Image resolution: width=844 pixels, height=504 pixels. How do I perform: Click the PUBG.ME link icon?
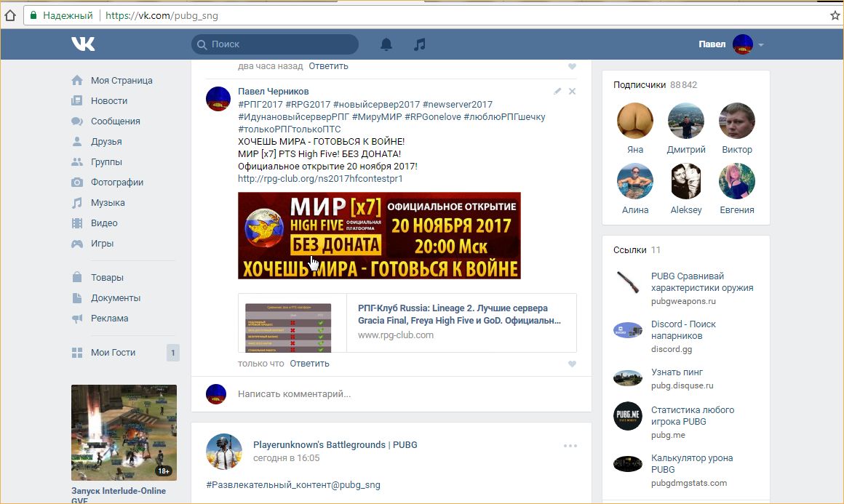pos(628,416)
